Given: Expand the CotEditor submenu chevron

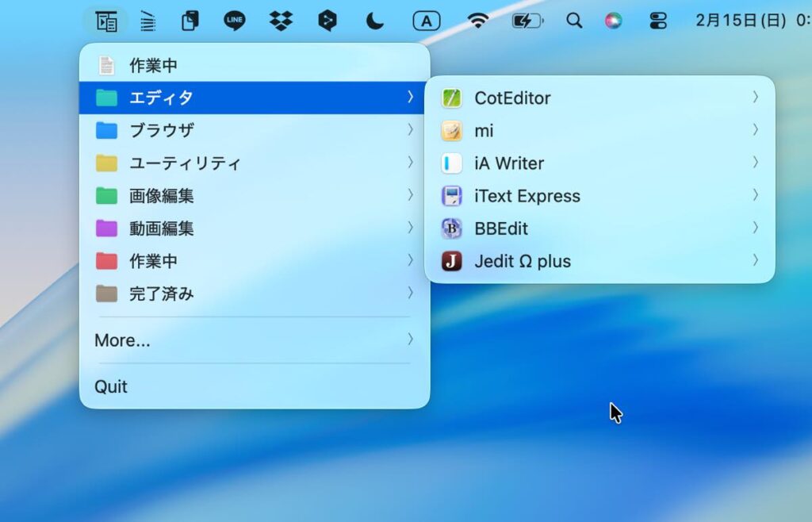Looking at the screenshot, I should (755, 98).
